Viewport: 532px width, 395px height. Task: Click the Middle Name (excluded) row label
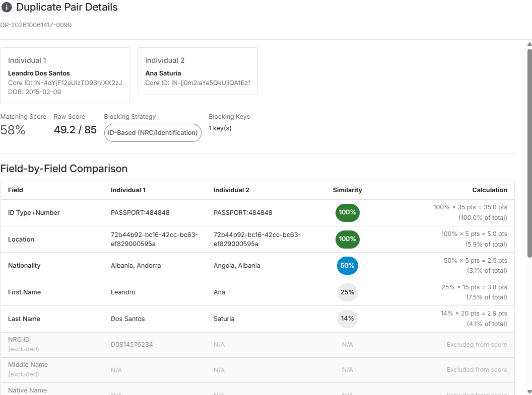[28, 369]
